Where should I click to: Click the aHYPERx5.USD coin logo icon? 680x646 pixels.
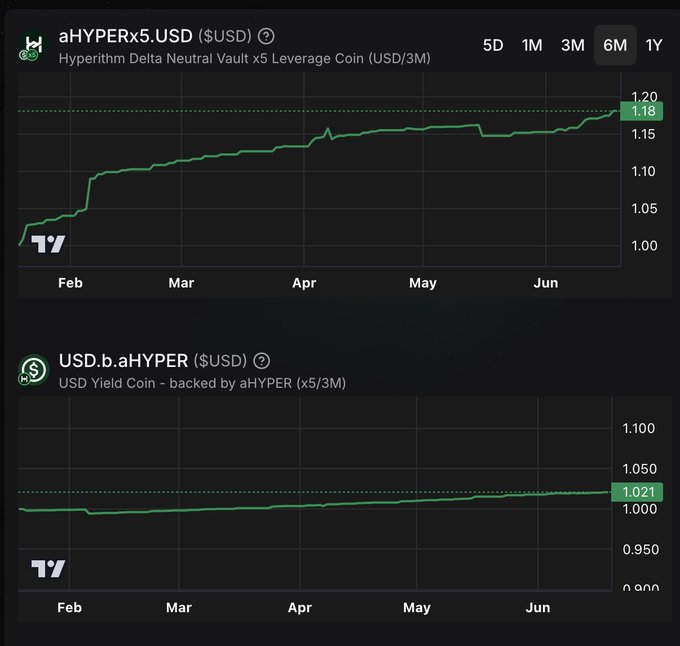(x=33, y=47)
